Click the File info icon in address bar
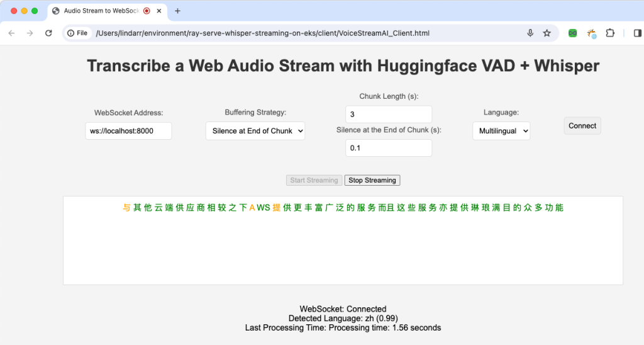 click(x=77, y=33)
